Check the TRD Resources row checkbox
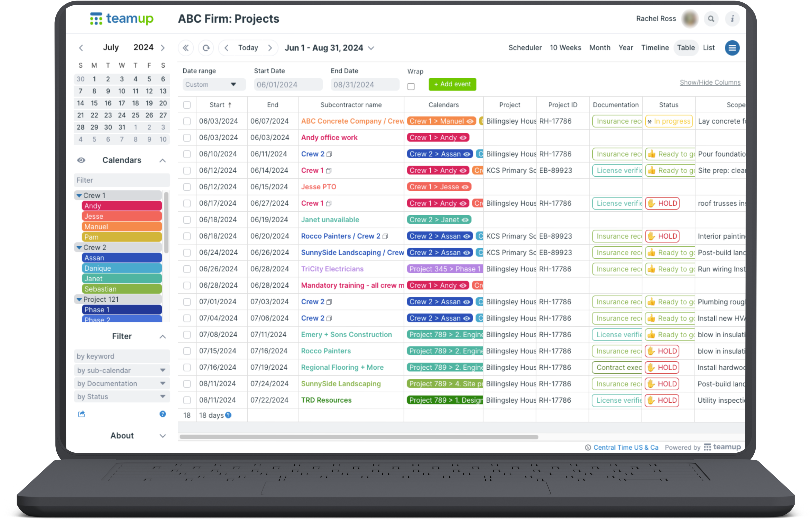Viewport: 812px width, 520px height. coord(187,400)
